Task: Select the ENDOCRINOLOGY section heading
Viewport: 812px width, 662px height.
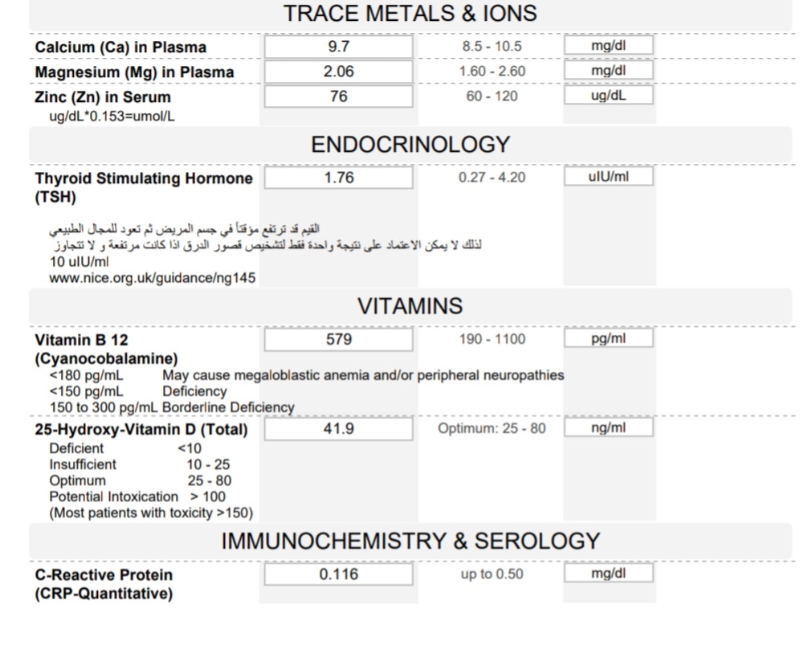Action: [410, 145]
